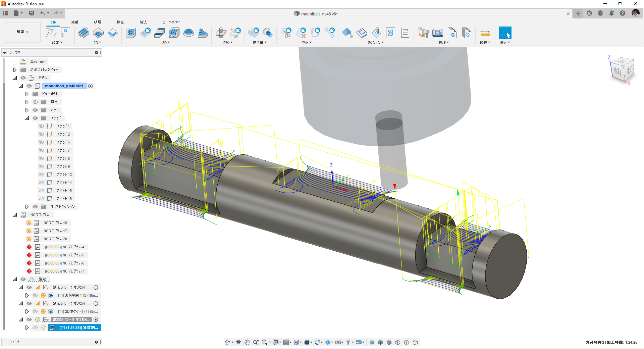Open the Tool Library icon
Image resolution: width=644 pixels, height=349 pixels.
tap(423, 33)
